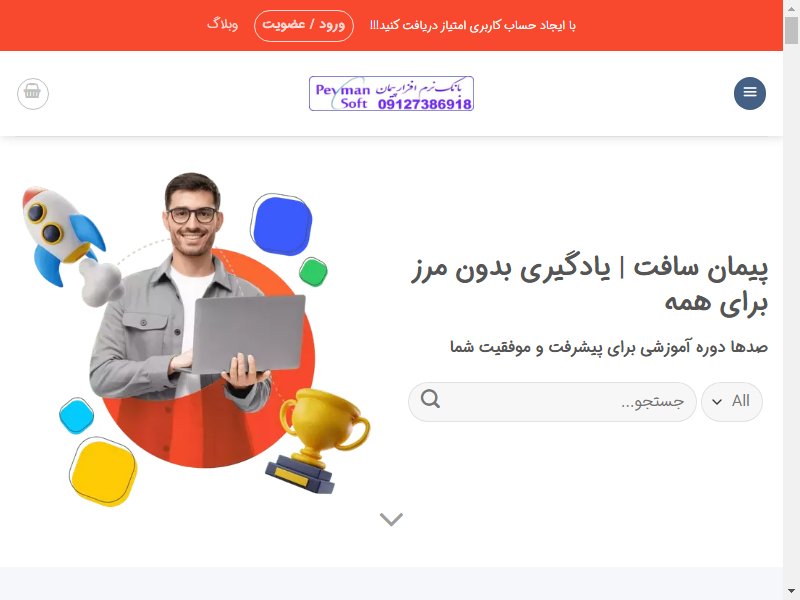Expand the All category dropdown

pos(732,402)
